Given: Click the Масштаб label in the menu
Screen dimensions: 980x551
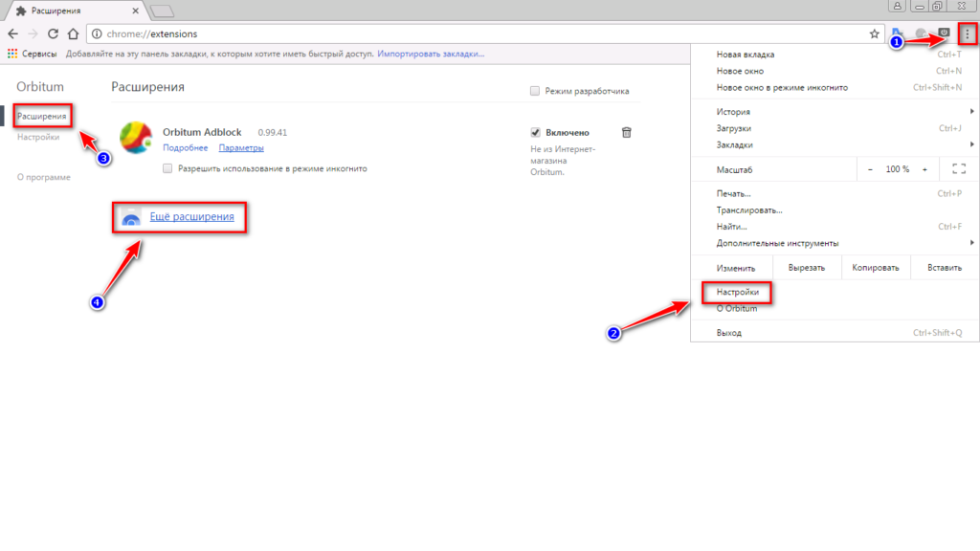Looking at the screenshot, I should [734, 170].
